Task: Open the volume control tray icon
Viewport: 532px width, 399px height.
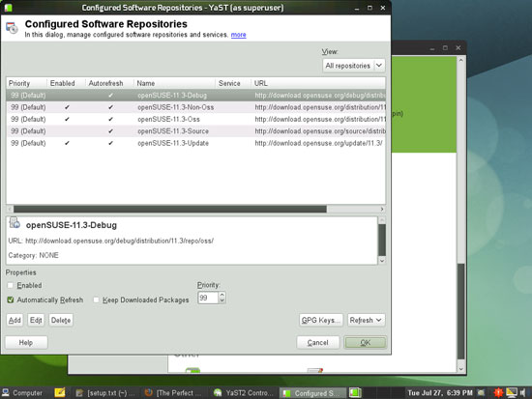Action: click(523, 392)
